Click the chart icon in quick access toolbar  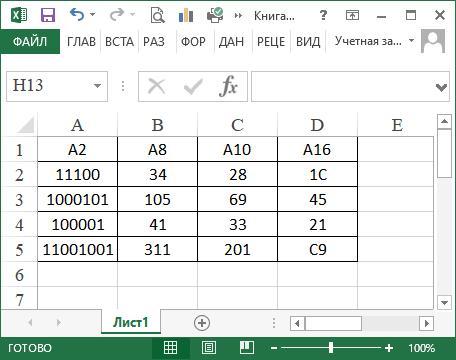coord(186,15)
